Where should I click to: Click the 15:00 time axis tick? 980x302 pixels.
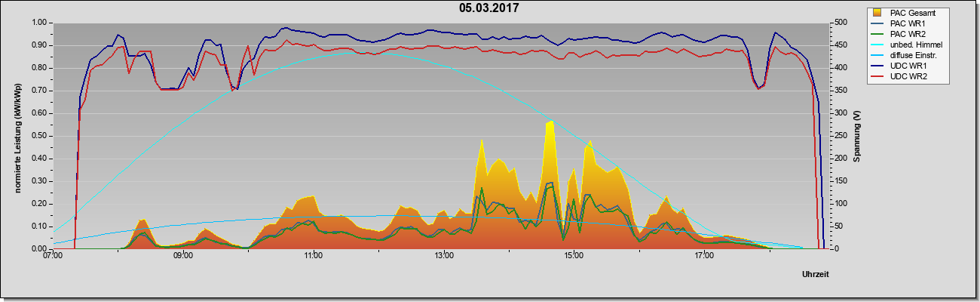click(573, 255)
